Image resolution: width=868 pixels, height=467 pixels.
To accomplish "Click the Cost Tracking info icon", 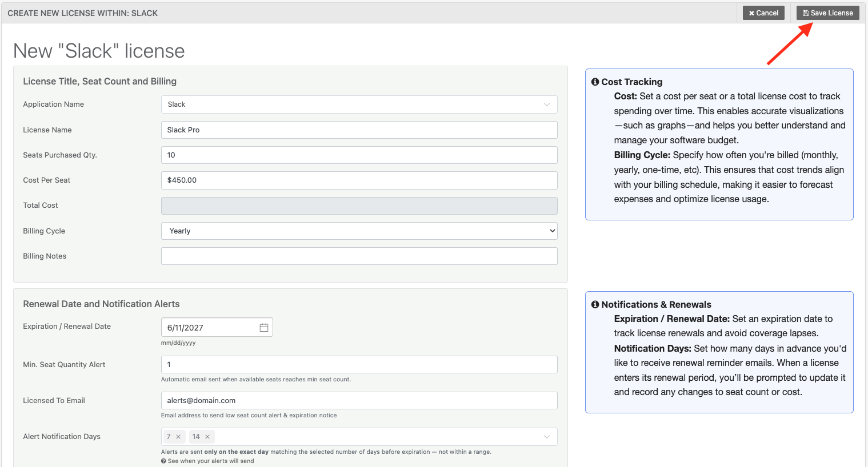I will 595,82.
